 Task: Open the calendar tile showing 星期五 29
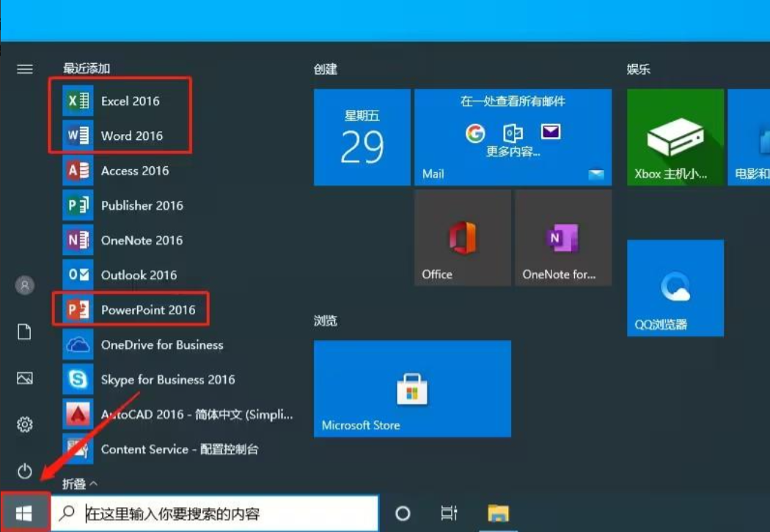pyautogui.click(x=362, y=138)
